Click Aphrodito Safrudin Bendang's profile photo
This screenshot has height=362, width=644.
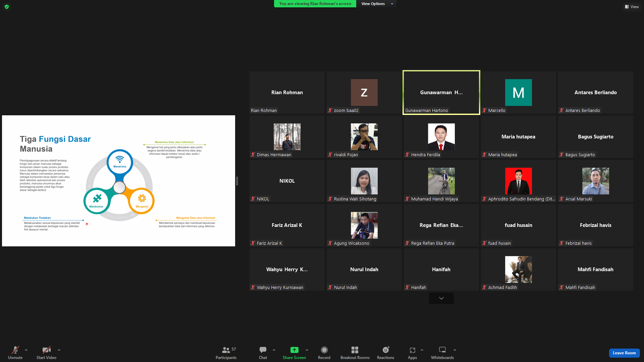519,181
